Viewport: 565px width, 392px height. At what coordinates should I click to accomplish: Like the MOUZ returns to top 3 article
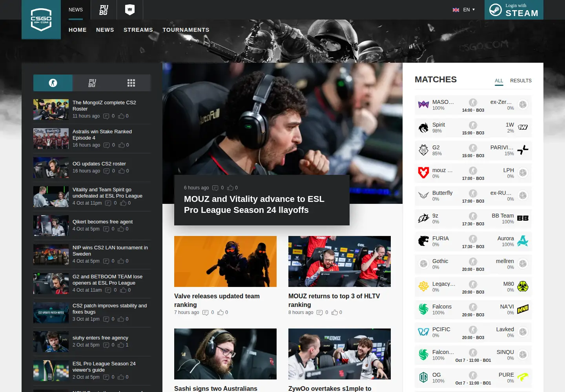pyautogui.click(x=335, y=312)
